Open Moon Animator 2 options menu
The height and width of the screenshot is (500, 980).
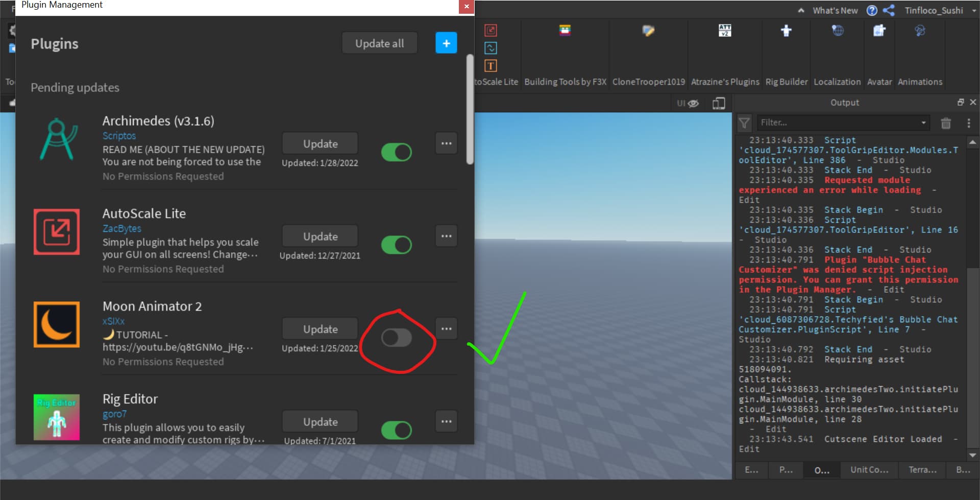click(x=446, y=328)
